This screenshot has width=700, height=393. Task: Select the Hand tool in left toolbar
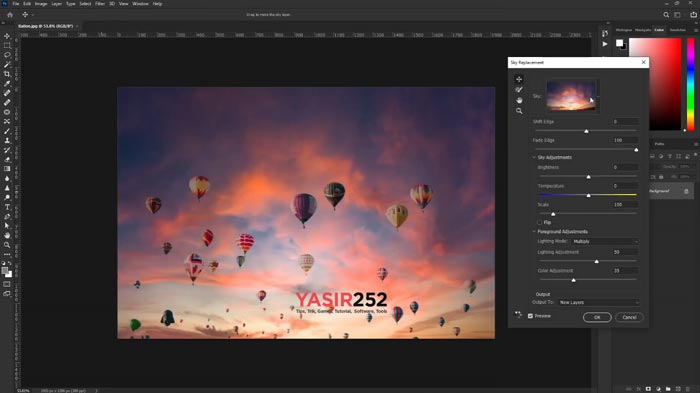pyautogui.click(x=7, y=235)
